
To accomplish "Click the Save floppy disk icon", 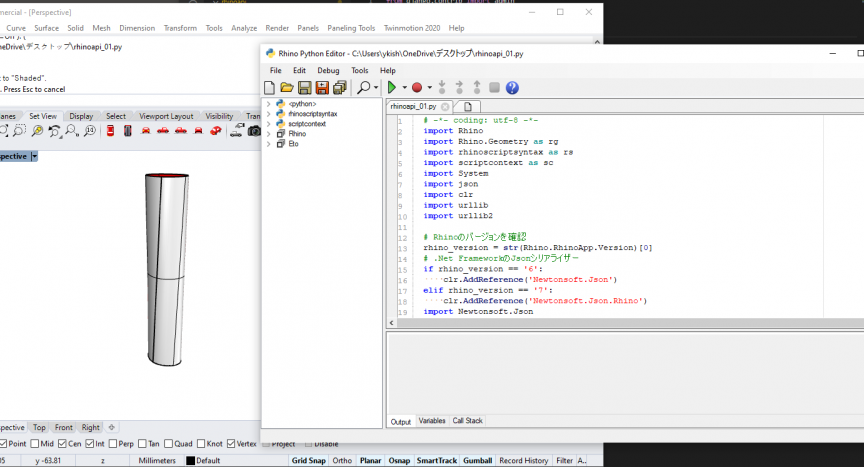I will click(x=305, y=88).
